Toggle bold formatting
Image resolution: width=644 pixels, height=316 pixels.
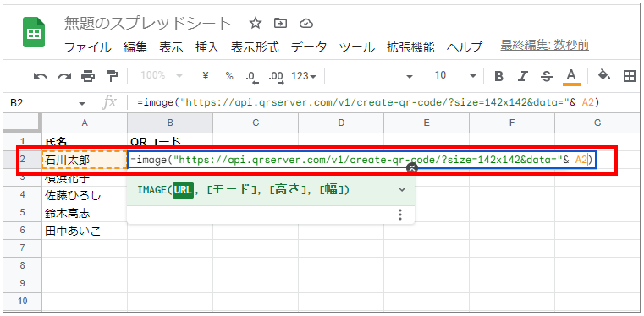499,76
